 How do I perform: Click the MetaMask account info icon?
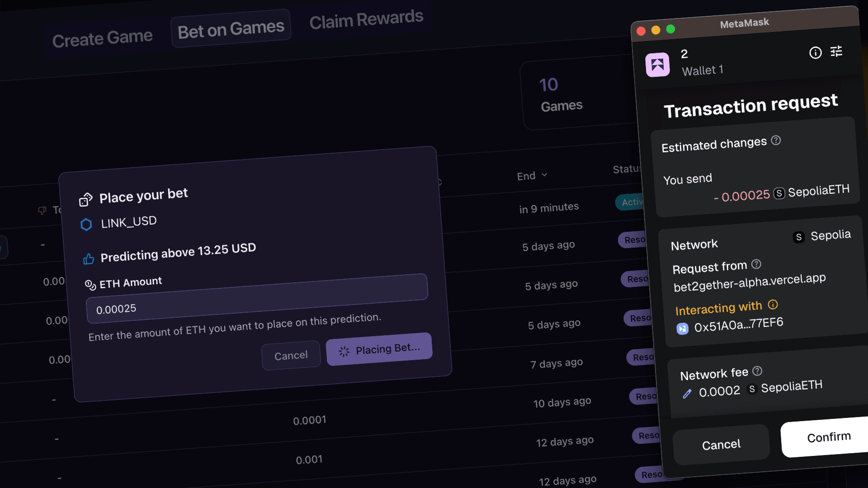point(815,53)
